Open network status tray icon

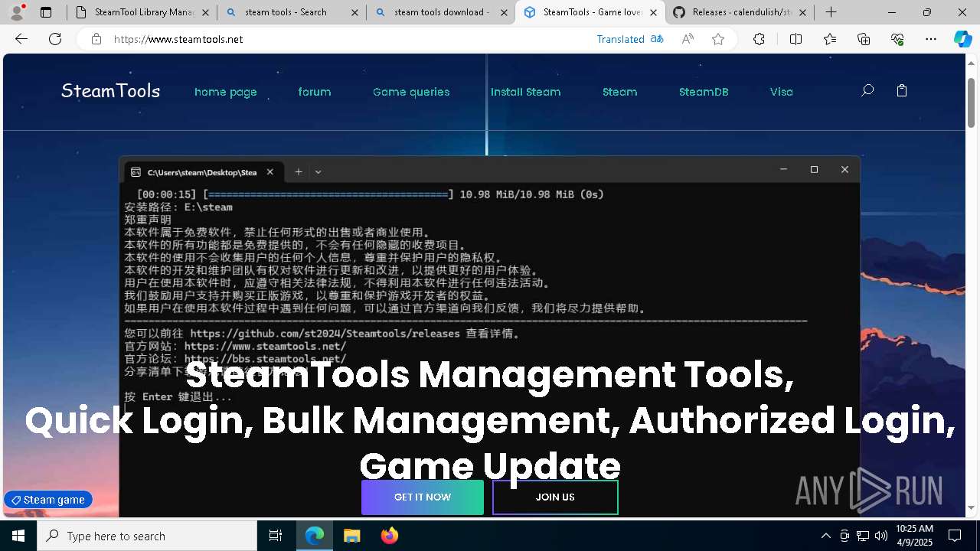point(863,536)
